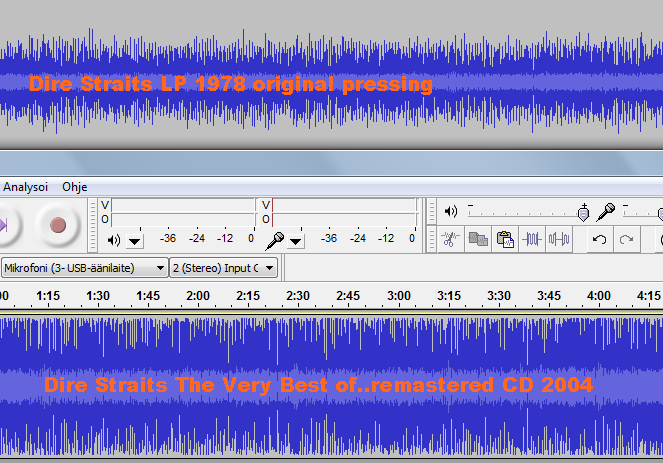Click the mixer toolbar drag grip handle
The height and width of the screenshot is (463, 663).
tap(431, 211)
